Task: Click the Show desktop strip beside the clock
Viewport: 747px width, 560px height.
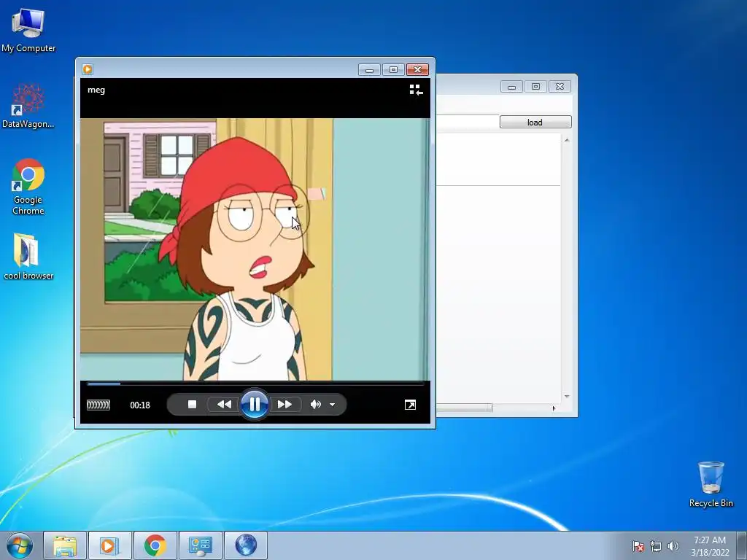Action: pyautogui.click(x=742, y=546)
